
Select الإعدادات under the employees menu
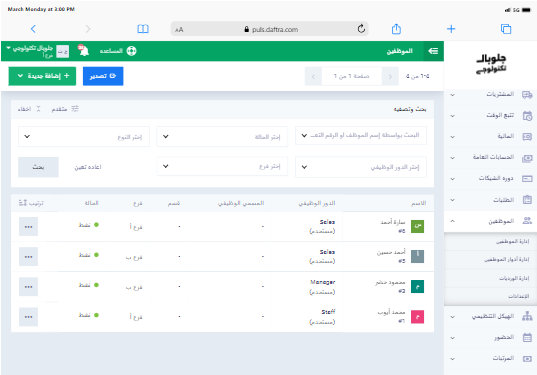[519, 296]
